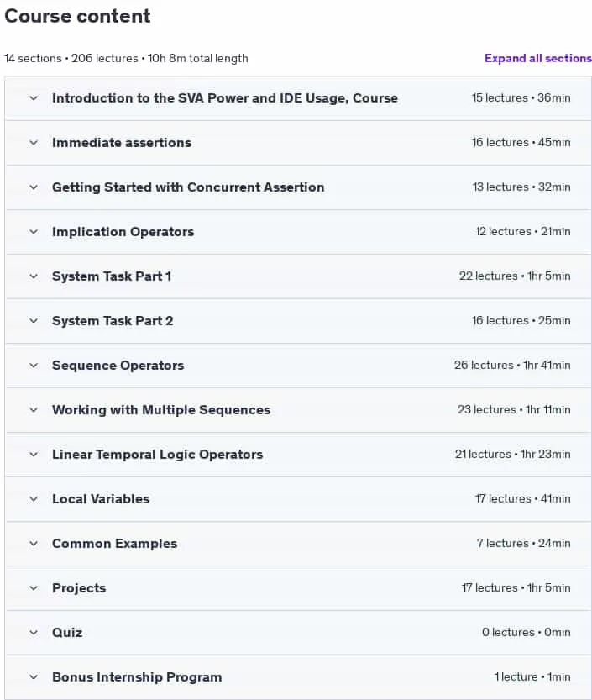Select Working with Multiple Sequences title
The width and height of the screenshot is (592, 700).
[161, 410]
